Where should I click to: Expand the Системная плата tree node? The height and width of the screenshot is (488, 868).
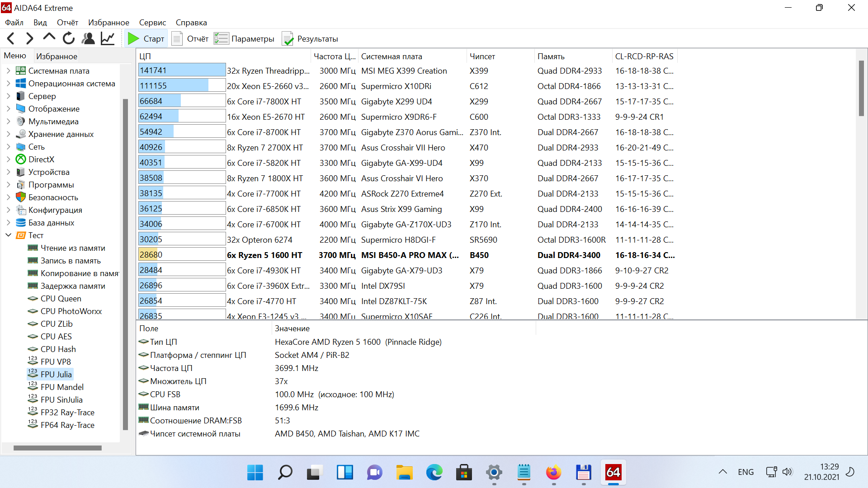coord(8,71)
